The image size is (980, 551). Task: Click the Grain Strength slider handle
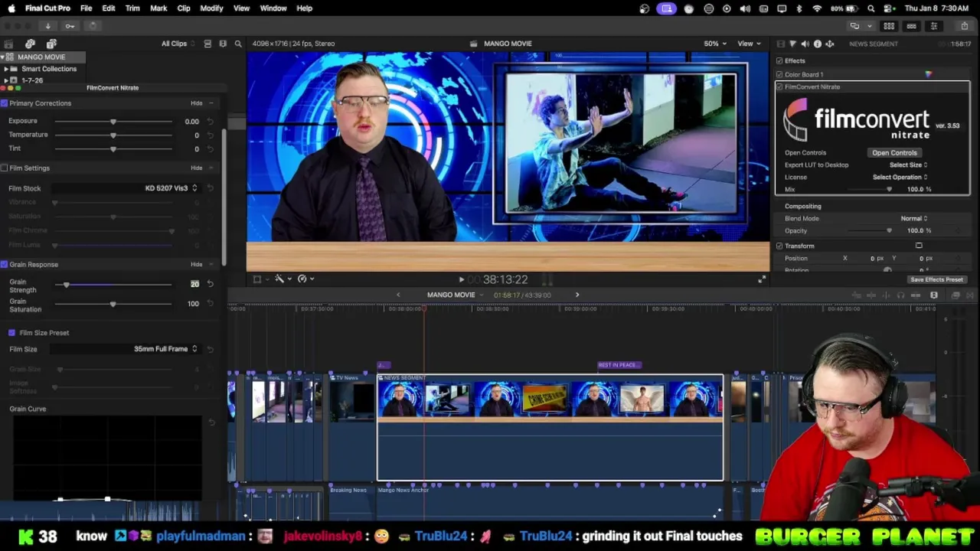[67, 285]
